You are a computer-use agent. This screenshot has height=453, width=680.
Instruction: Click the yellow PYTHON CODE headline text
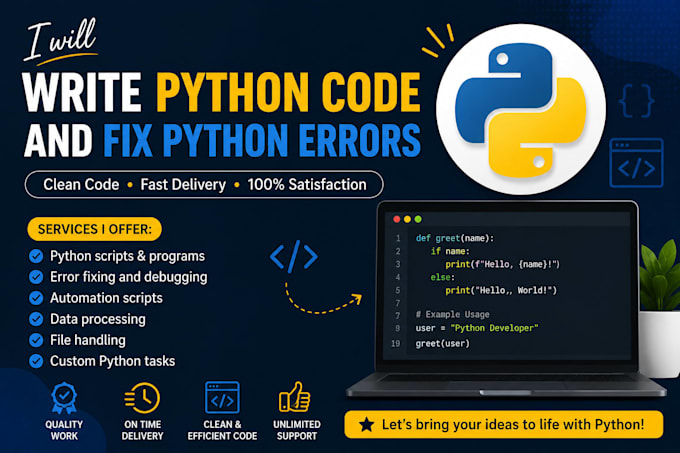pos(288,92)
